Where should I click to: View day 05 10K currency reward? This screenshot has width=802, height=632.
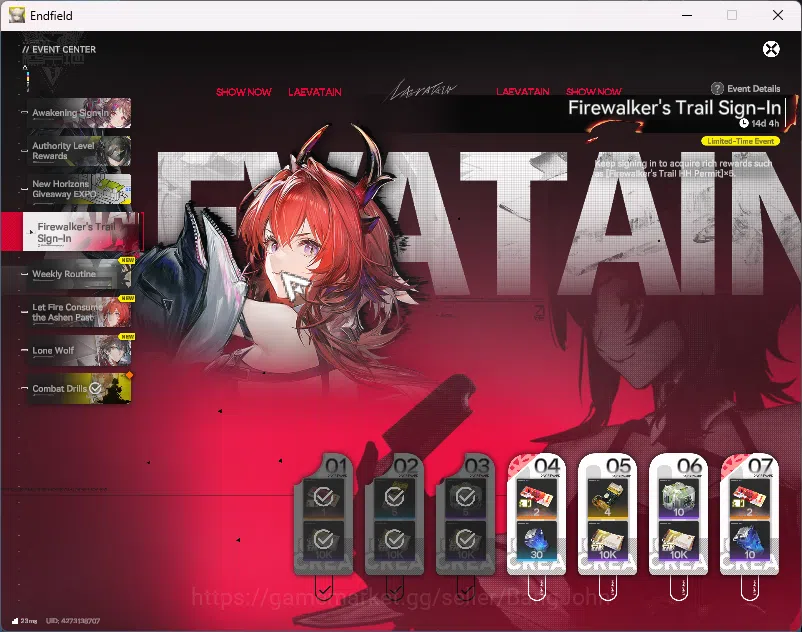608,541
